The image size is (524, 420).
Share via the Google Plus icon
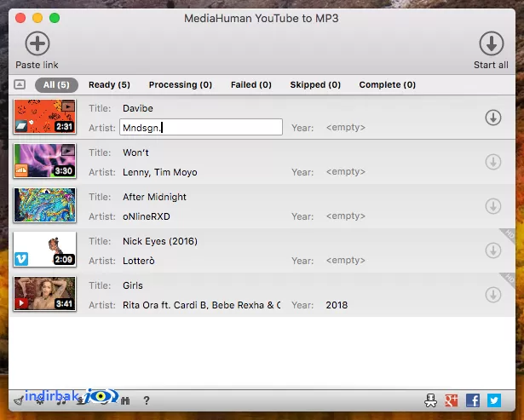point(452,400)
